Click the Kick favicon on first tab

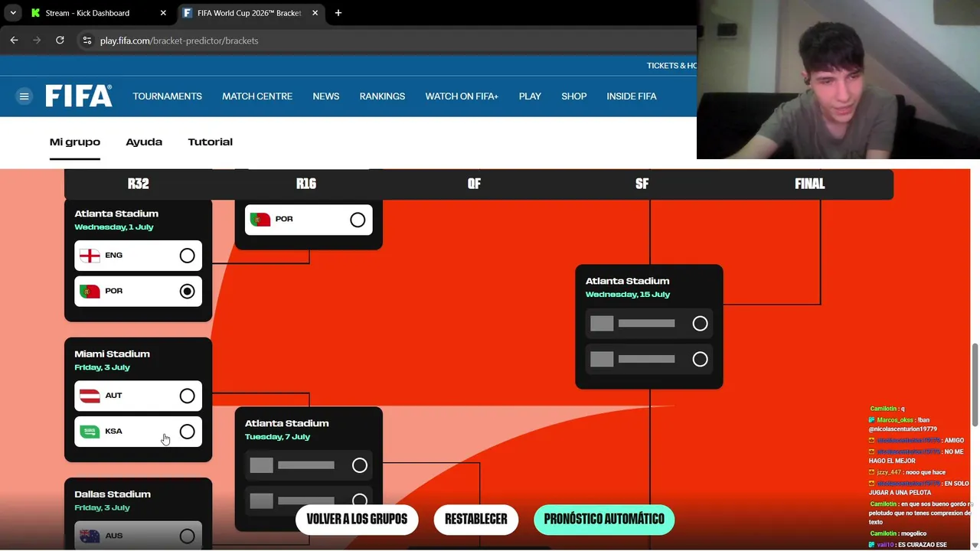coord(35,13)
